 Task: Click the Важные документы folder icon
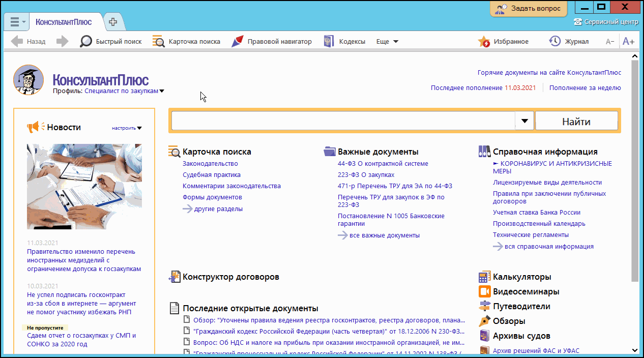[330, 152]
